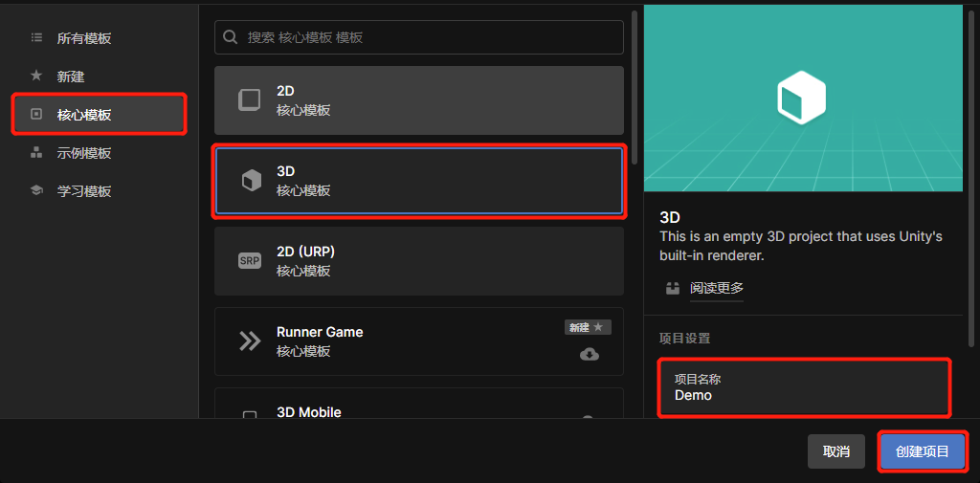Click the 新建 star badge on Runner Game
The image size is (980, 483).
588,327
